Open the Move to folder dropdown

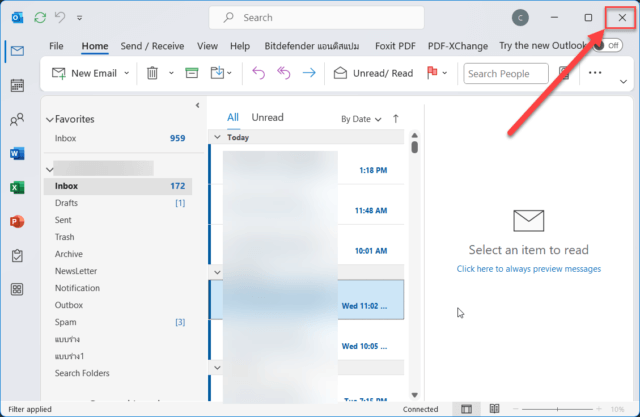pos(221,73)
